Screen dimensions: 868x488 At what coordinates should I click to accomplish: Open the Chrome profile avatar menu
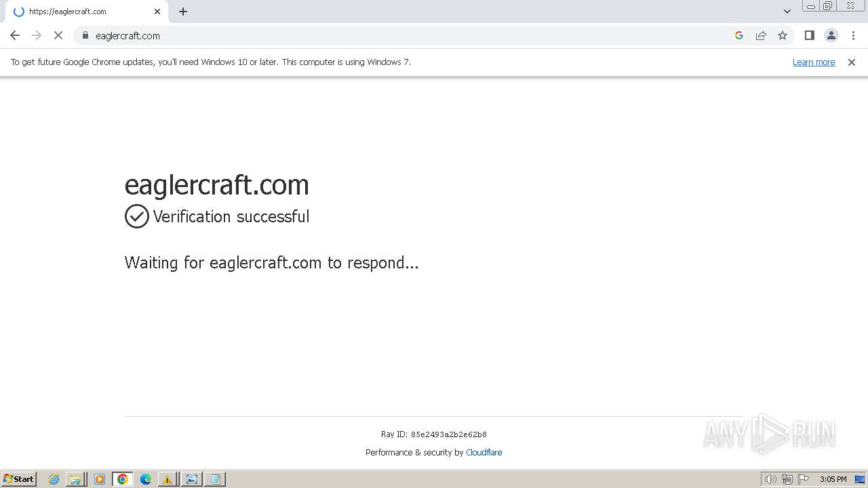tap(831, 35)
